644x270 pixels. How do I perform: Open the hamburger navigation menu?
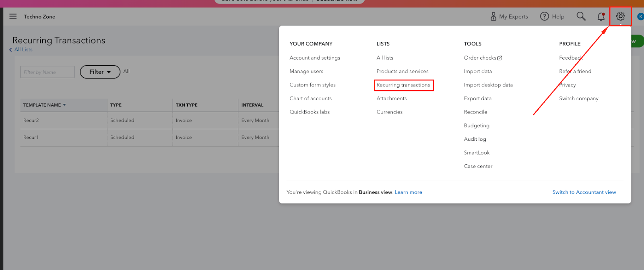click(13, 16)
